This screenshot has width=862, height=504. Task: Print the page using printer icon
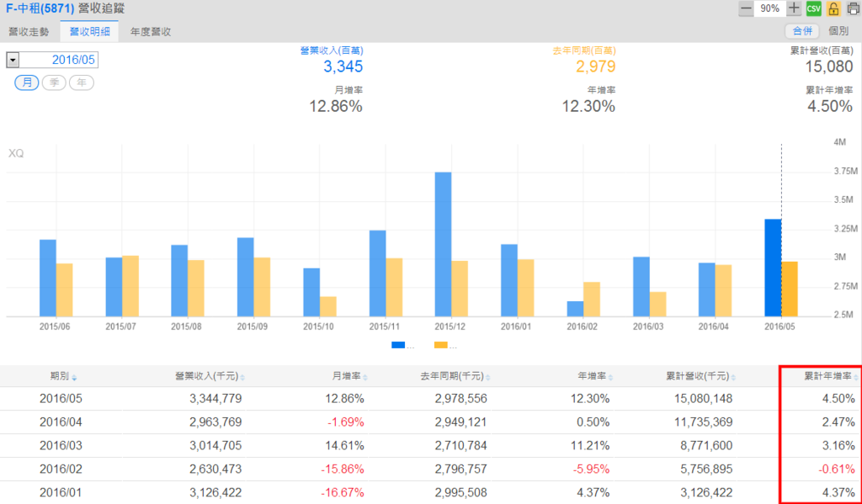853,8
